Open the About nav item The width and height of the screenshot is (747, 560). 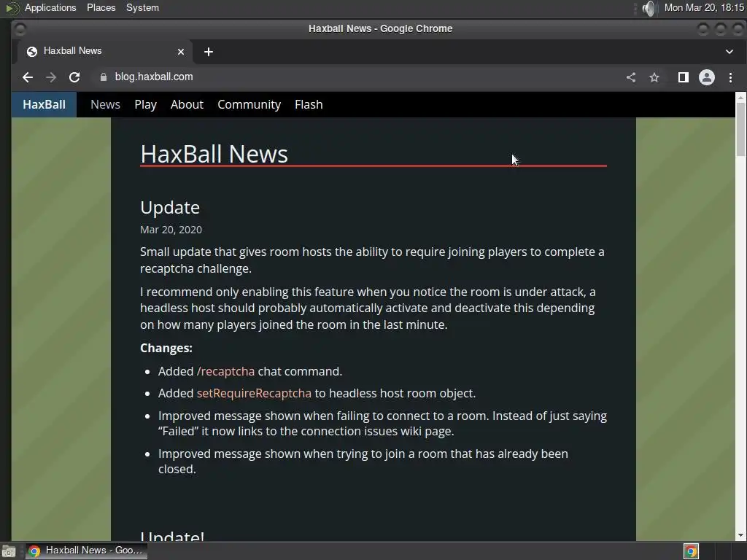(x=187, y=104)
